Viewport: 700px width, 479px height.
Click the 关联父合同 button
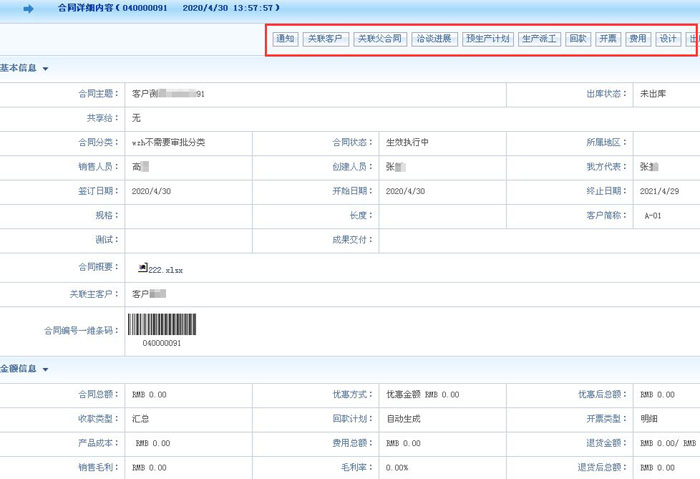[379, 40]
